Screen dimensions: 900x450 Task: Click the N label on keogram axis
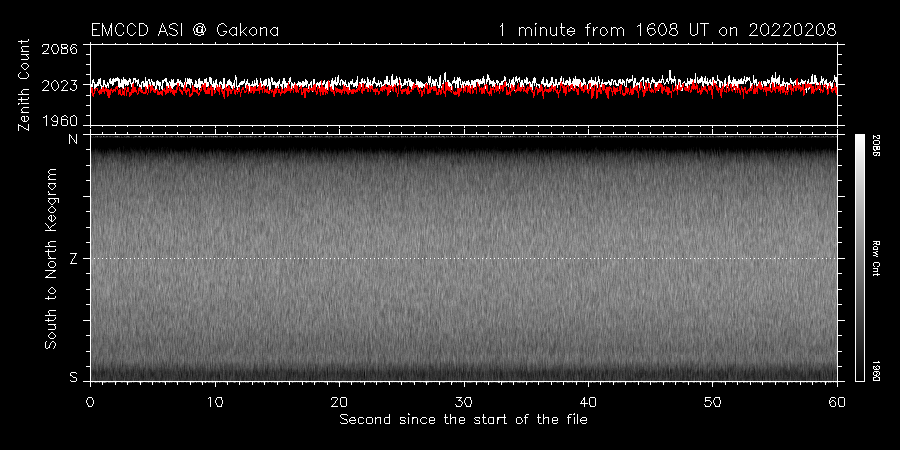73,138
